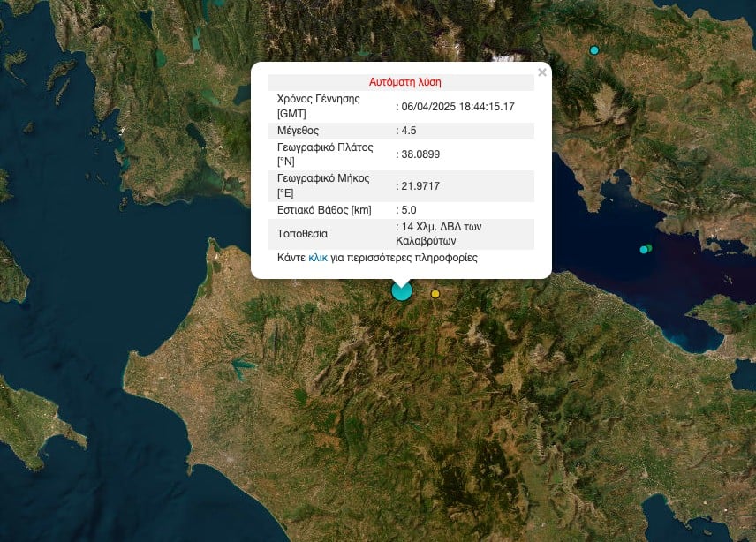This screenshot has height=542, width=756.
Task: Close the earthquake info popup
Action: pos(542,72)
